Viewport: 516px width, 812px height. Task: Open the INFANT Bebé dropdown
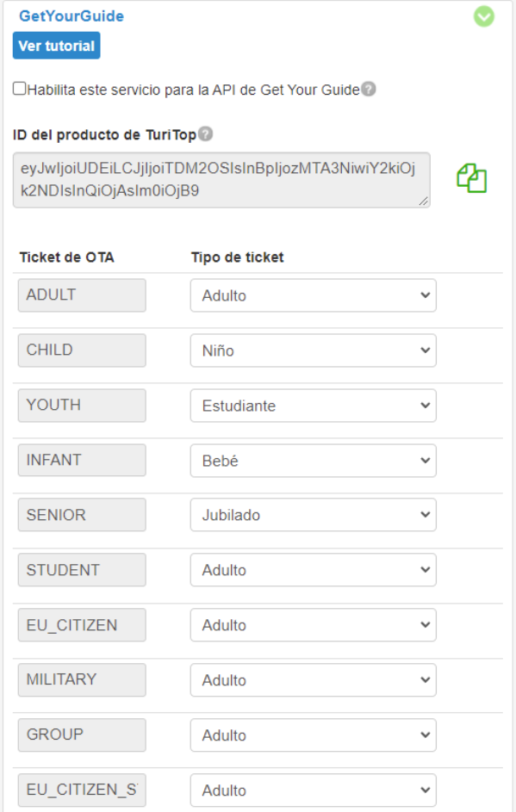point(313,461)
